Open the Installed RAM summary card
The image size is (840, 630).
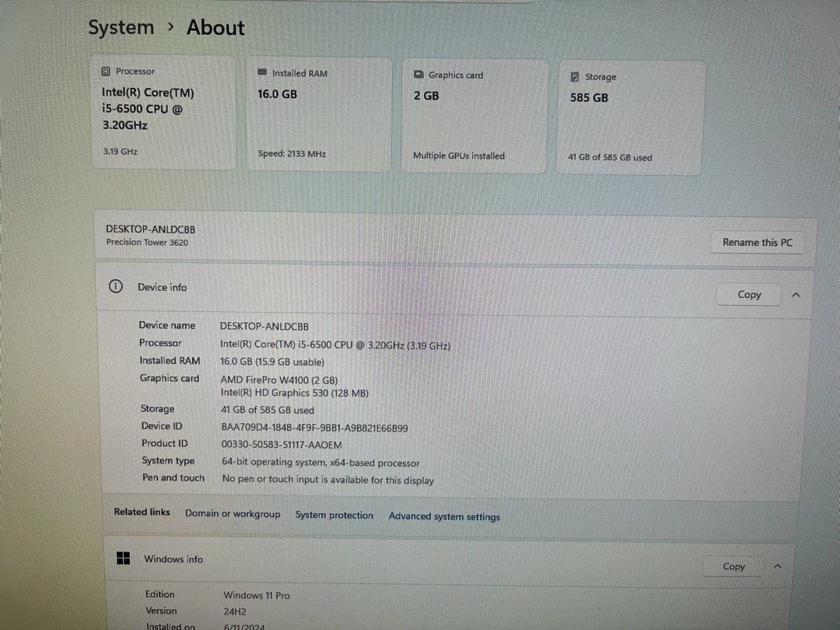click(319, 114)
